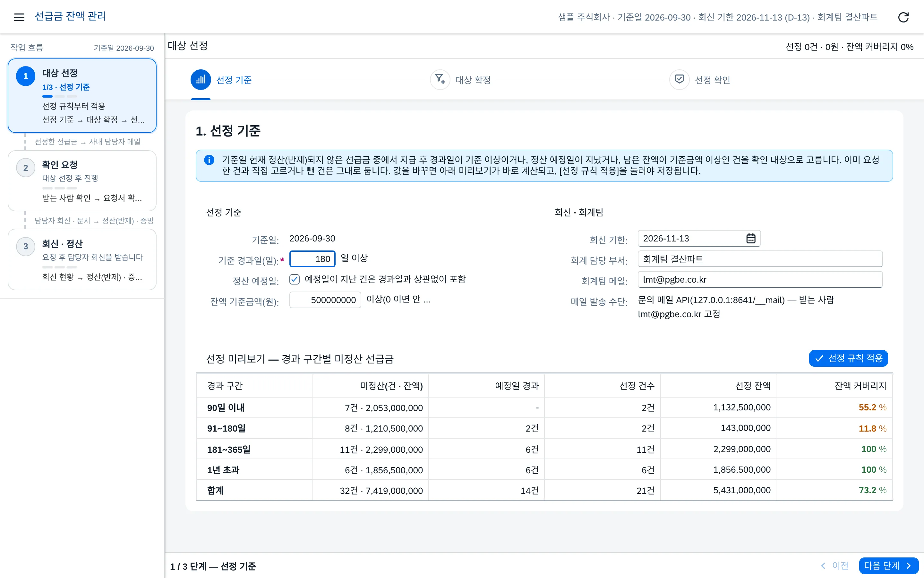
Task: Select the 선정 기준 chart step icon
Action: point(201,80)
